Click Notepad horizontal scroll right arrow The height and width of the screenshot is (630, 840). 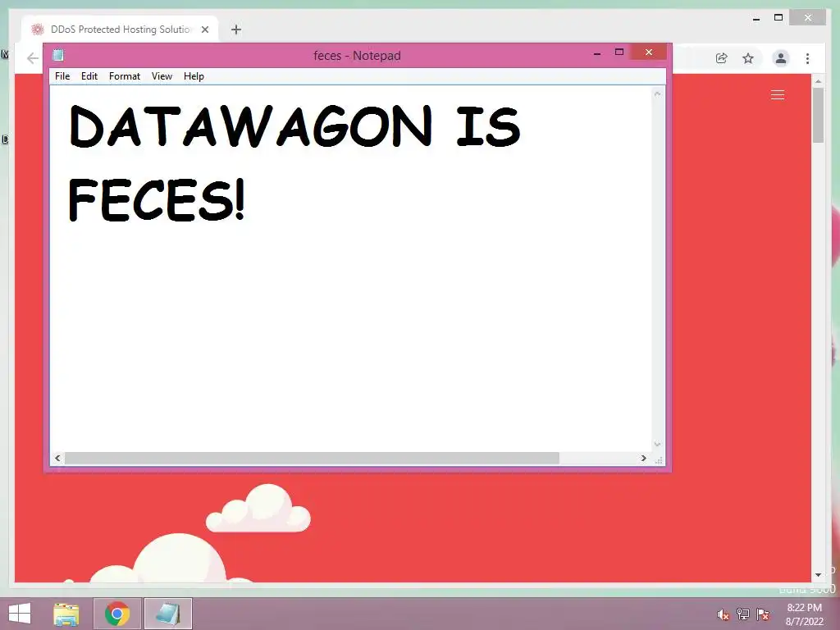tap(643, 458)
